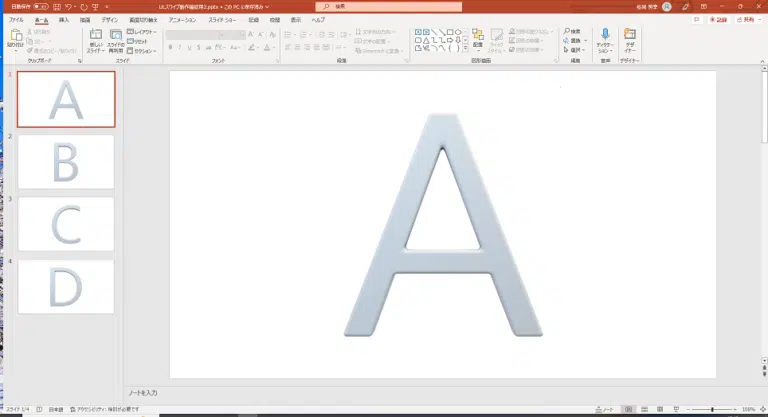Adjust the zoom slider in the status bar
Screen dimensions: 768x417
click(x=712, y=410)
